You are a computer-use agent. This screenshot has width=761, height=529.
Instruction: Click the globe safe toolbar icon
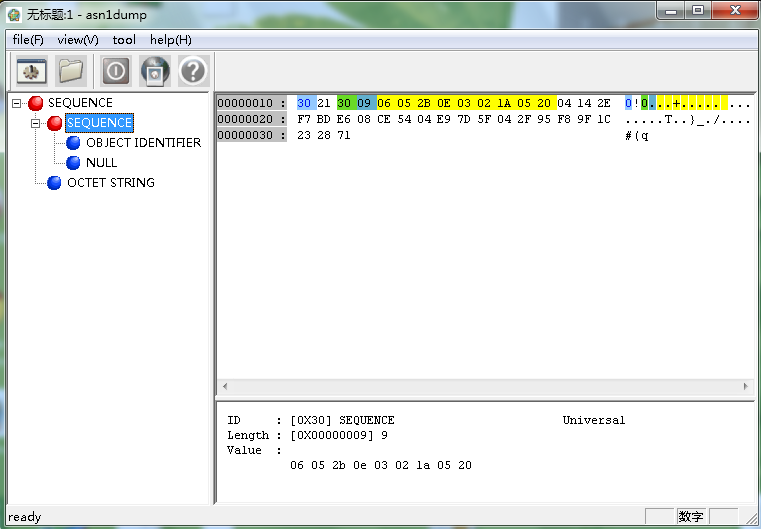(x=155, y=71)
